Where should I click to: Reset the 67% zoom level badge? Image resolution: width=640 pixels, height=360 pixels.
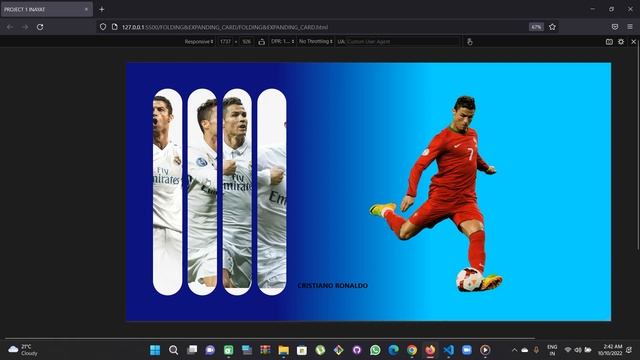click(x=536, y=27)
